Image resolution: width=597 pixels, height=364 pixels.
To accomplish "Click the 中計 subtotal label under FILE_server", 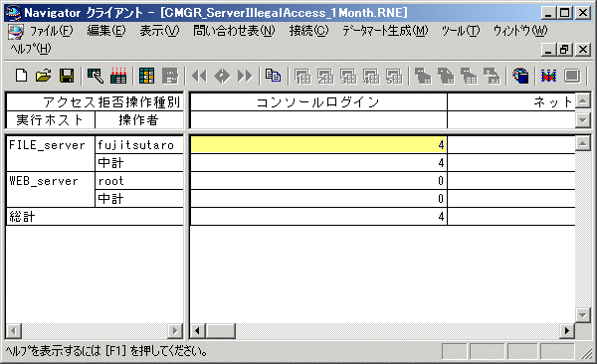I will tap(139, 162).
